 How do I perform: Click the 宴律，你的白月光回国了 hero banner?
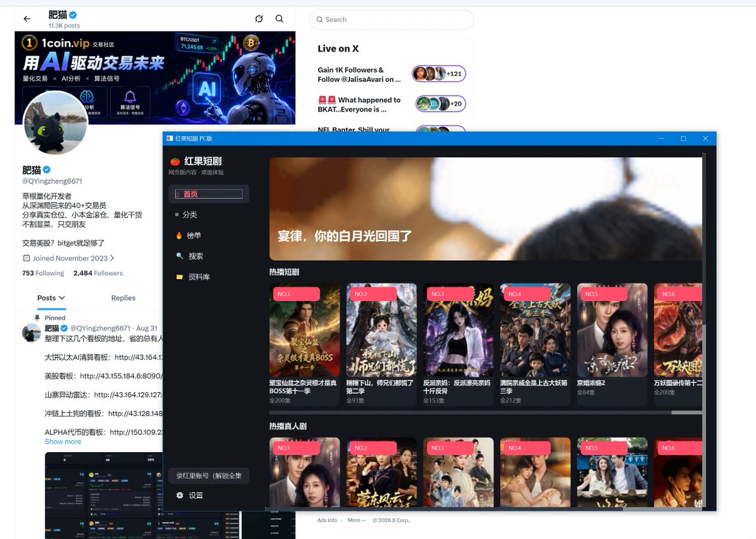pyautogui.click(x=486, y=208)
